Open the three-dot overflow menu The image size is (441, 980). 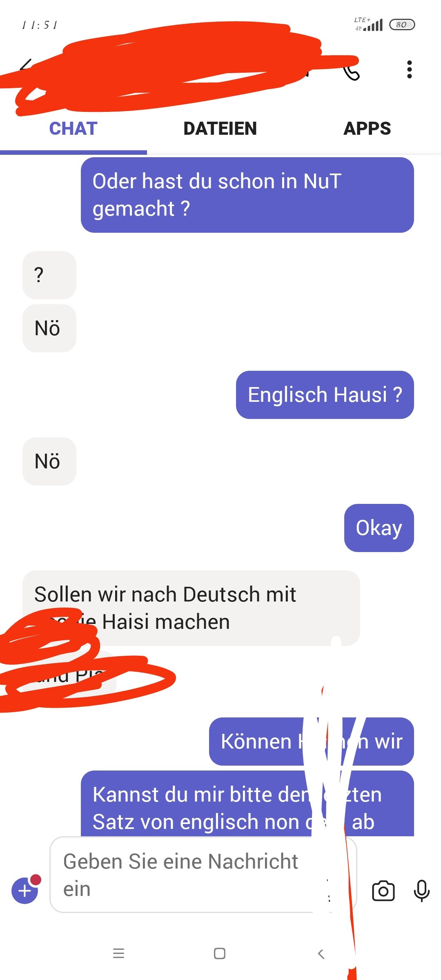410,69
